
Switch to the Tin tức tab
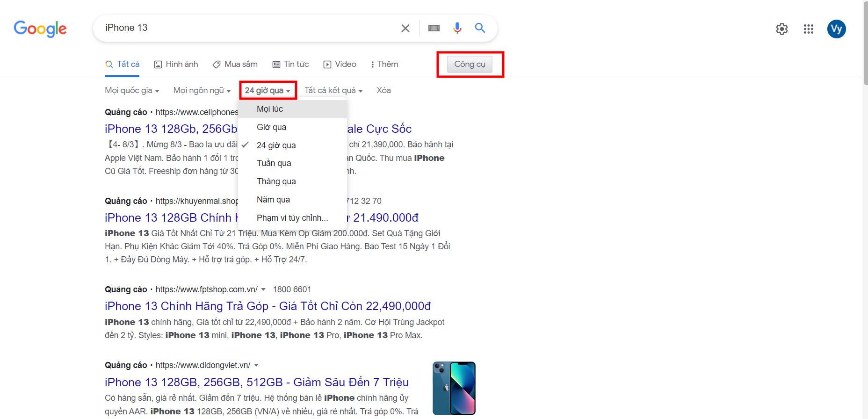point(291,64)
